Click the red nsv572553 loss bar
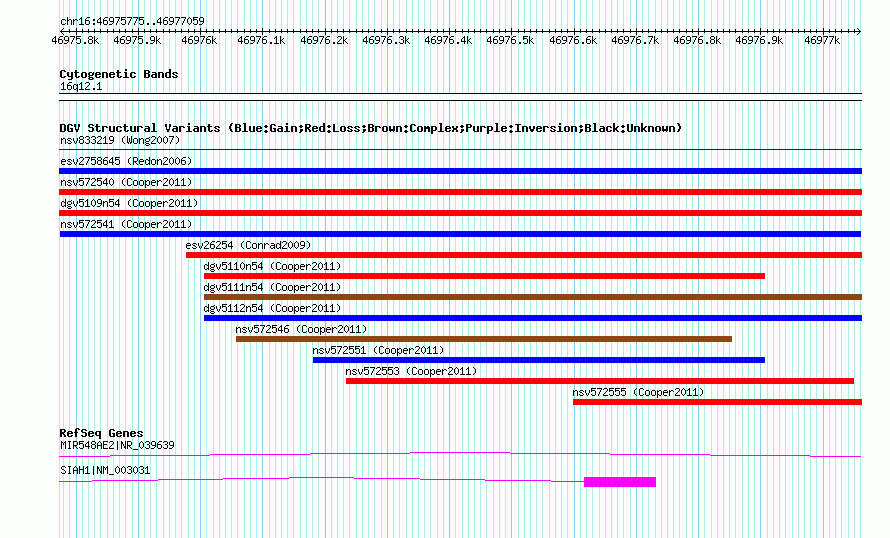The image size is (890, 538). (x=600, y=381)
